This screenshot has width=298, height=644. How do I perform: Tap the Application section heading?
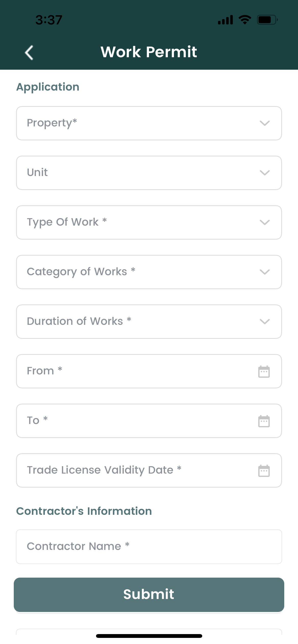tap(48, 87)
